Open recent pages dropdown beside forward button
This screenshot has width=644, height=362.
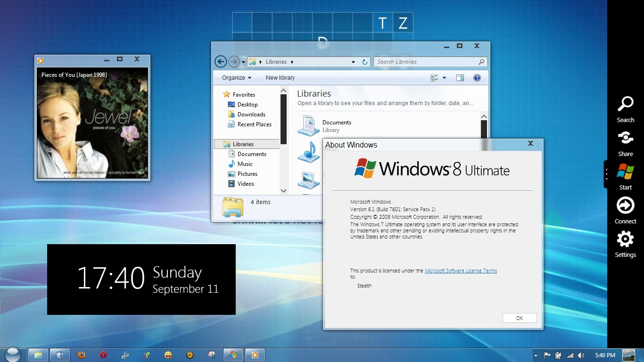[243, 62]
